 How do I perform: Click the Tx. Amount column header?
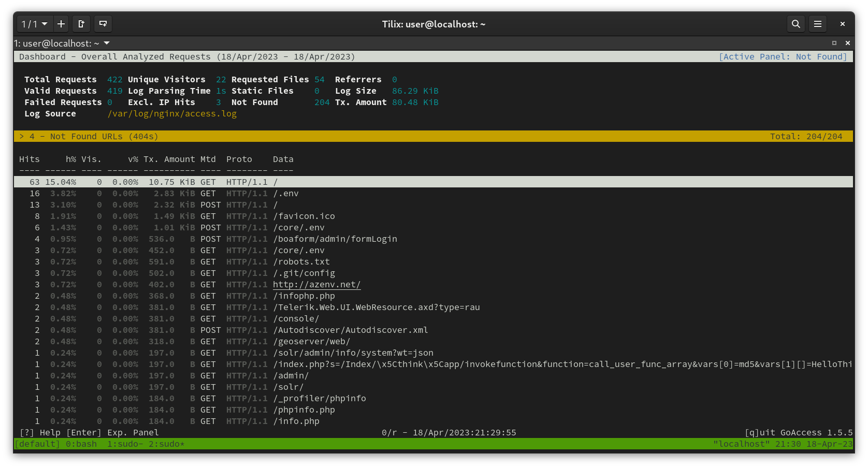coord(169,159)
